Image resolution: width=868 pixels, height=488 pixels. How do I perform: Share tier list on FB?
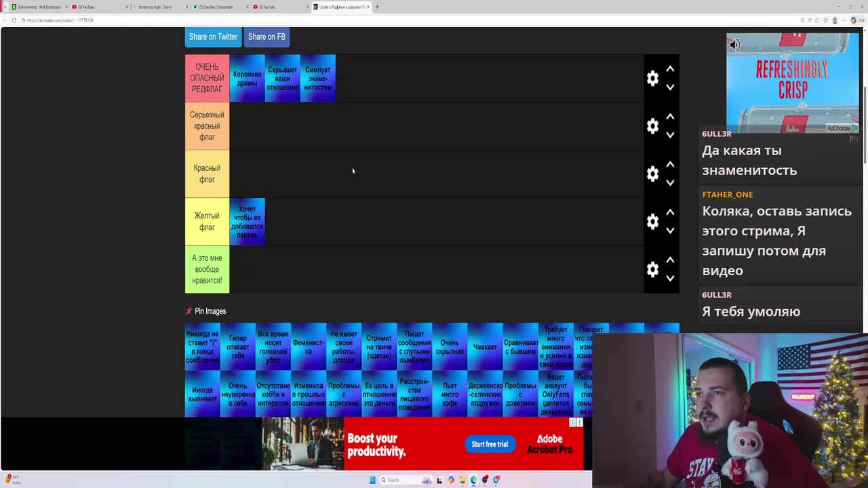(x=267, y=37)
